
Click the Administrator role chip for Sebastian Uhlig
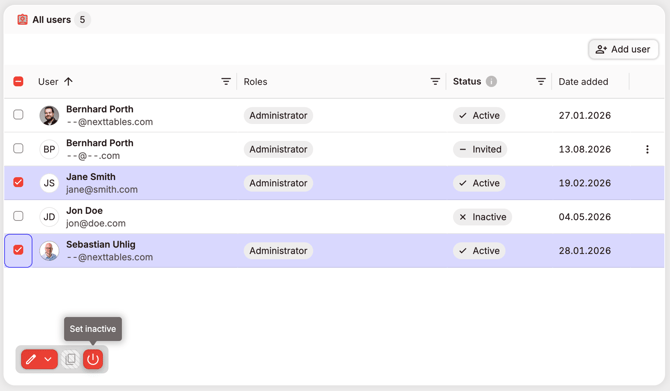click(278, 251)
